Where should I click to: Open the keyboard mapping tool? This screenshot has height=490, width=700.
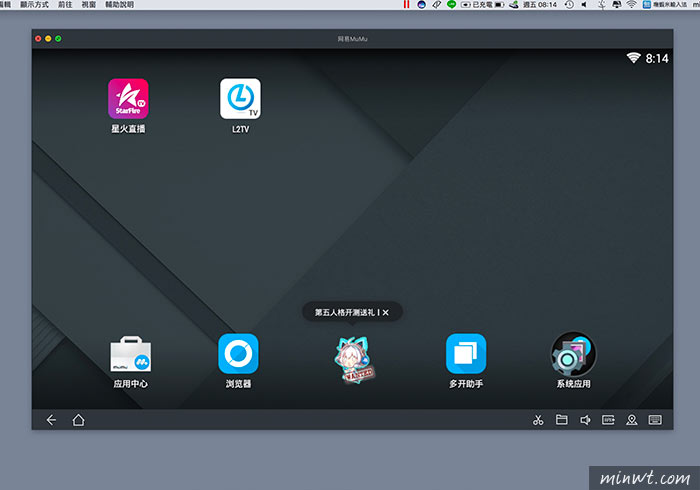coord(655,419)
